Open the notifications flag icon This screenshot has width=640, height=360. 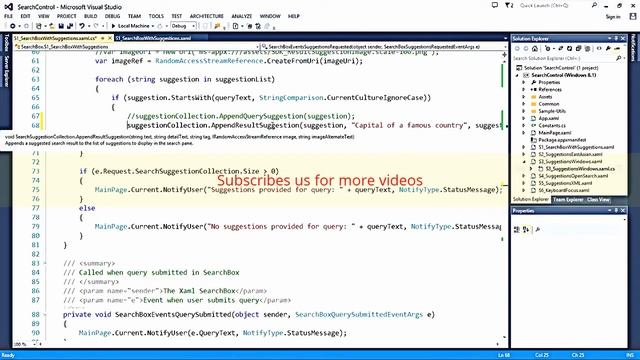(509, 5)
